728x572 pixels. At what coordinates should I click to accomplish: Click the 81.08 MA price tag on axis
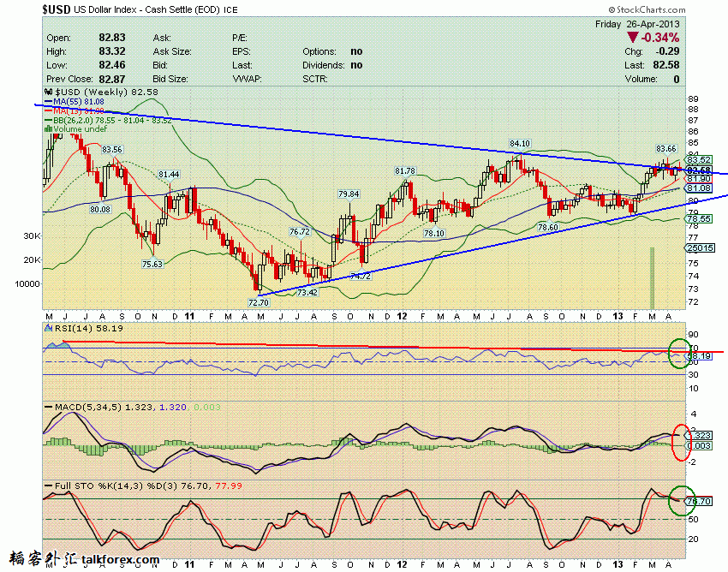pyautogui.click(x=699, y=188)
